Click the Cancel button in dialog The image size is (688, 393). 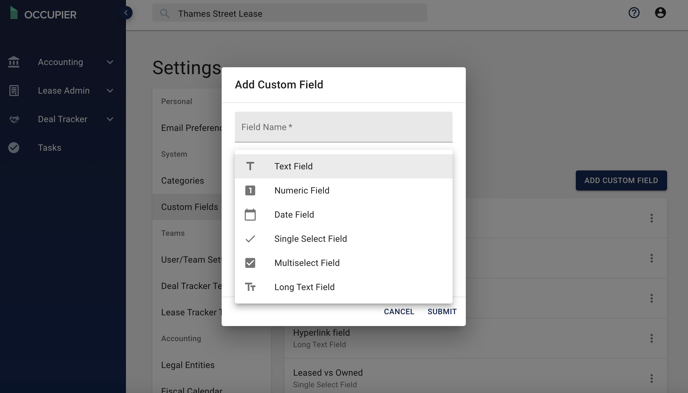point(399,311)
